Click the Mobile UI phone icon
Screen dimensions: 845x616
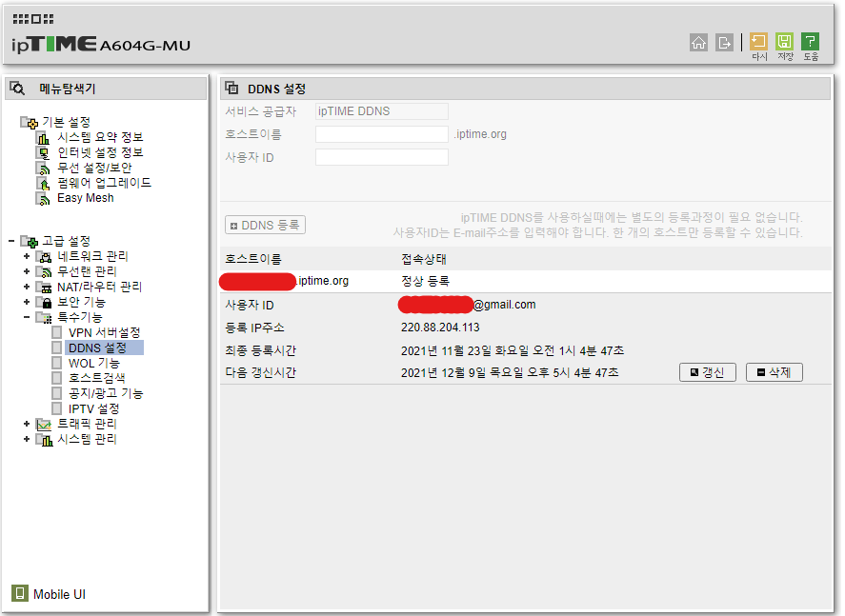click(18, 593)
